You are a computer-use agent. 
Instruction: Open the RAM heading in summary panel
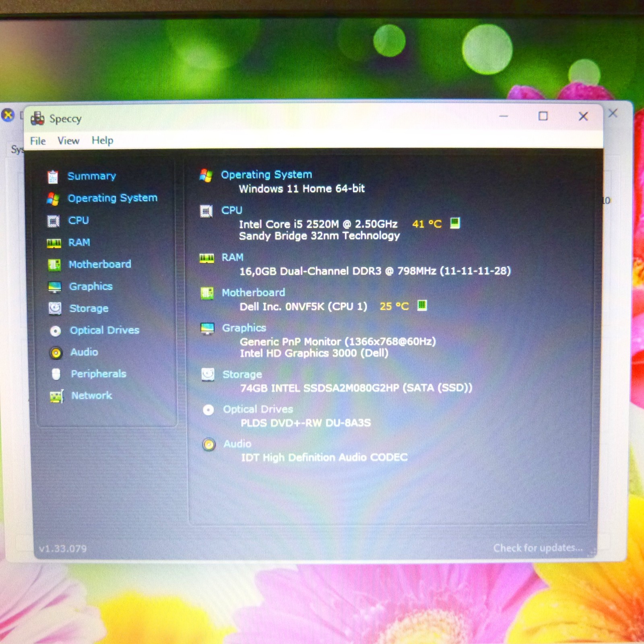pyautogui.click(x=233, y=257)
